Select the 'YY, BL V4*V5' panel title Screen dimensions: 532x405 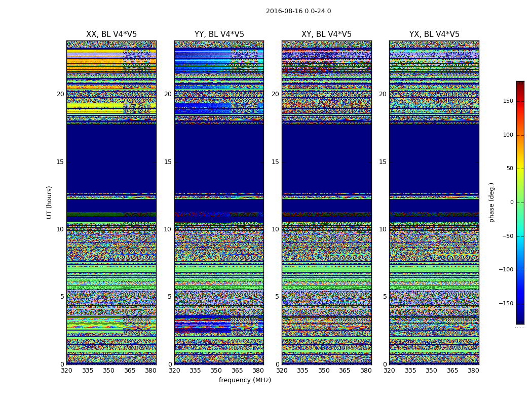click(219, 34)
